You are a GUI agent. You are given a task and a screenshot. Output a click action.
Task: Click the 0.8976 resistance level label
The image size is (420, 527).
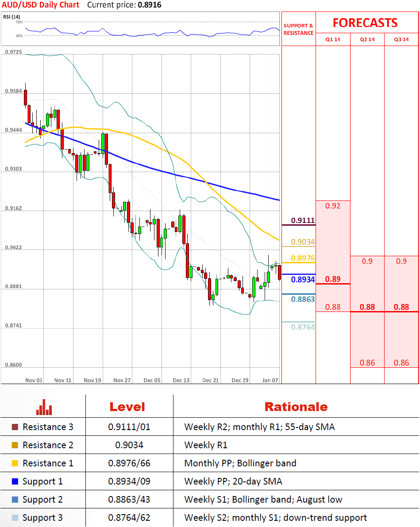pos(303,258)
